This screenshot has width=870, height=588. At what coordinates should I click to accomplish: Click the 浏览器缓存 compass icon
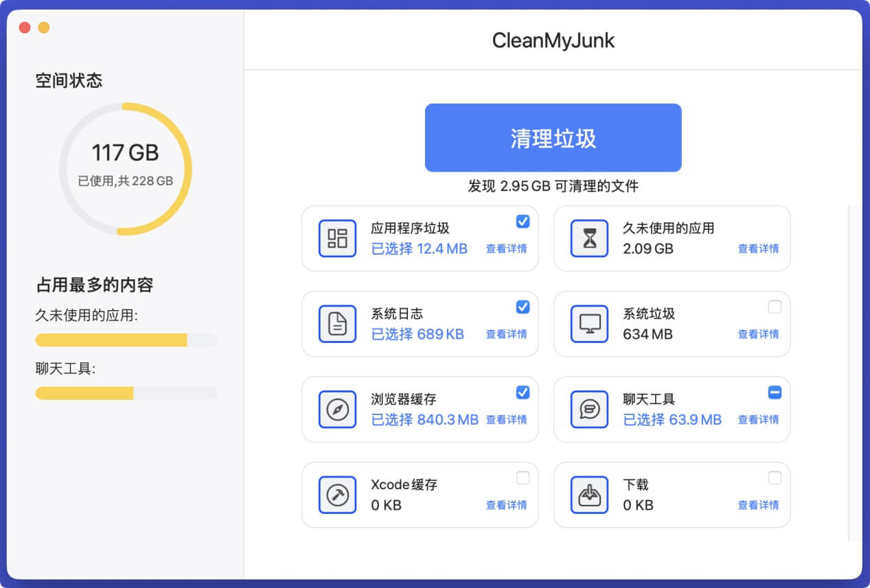click(337, 410)
